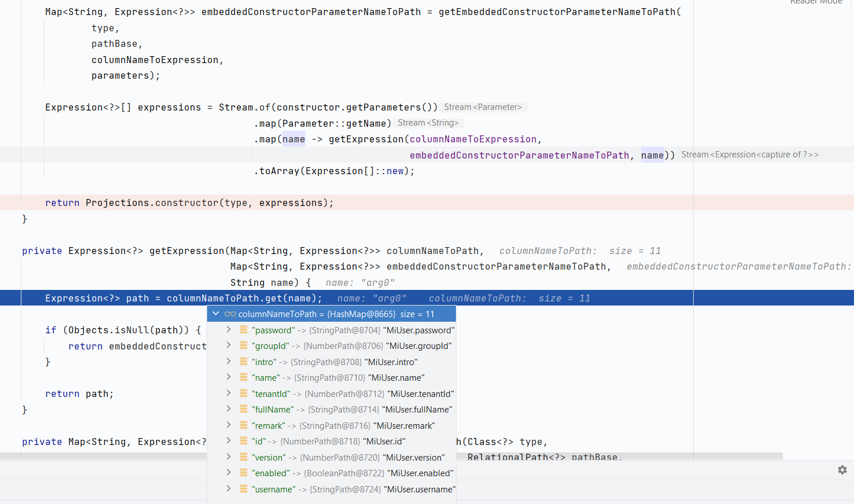
Task: Click the map-entry icon beside "password"
Action: 243,330
